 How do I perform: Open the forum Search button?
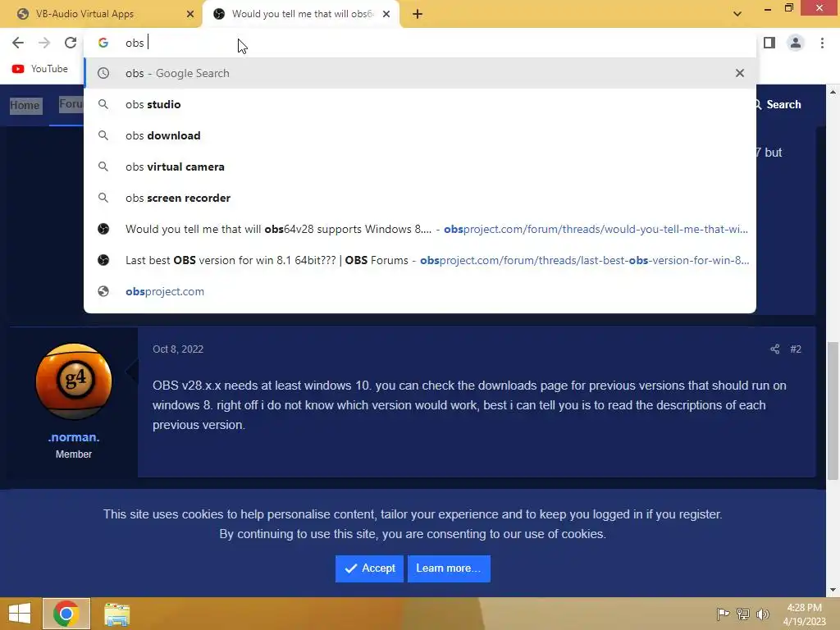(x=778, y=104)
